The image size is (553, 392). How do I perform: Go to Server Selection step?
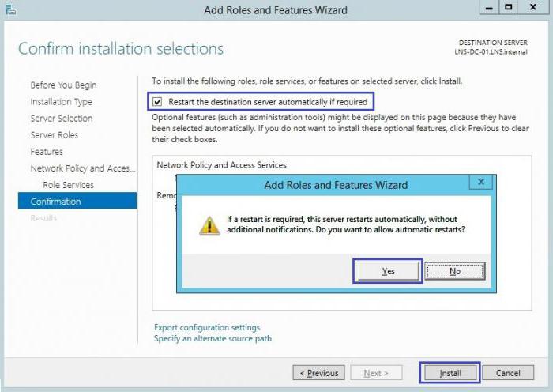click(62, 119)
